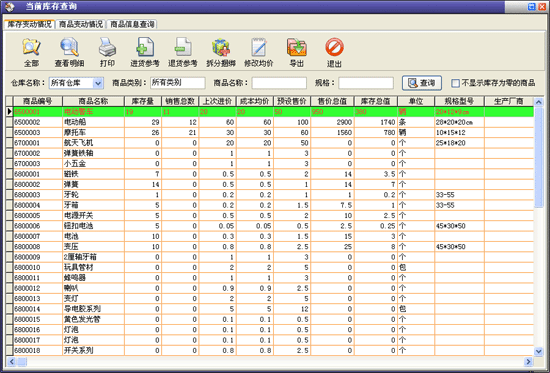Open 进货参考 purchase reference
The width and height of the screenshot is (550, 373).
pos(145,53)
